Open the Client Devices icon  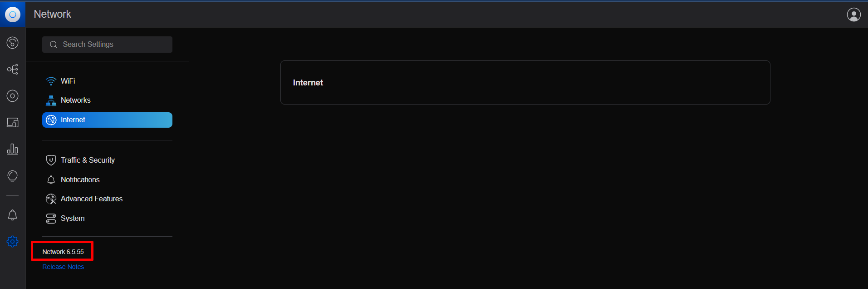(13, 123)
